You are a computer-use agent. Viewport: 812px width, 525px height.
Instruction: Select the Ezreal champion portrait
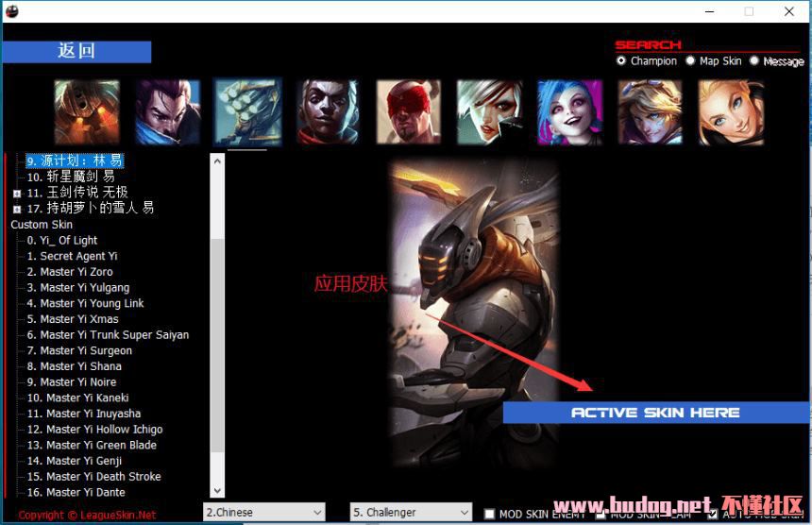[651, 111]
